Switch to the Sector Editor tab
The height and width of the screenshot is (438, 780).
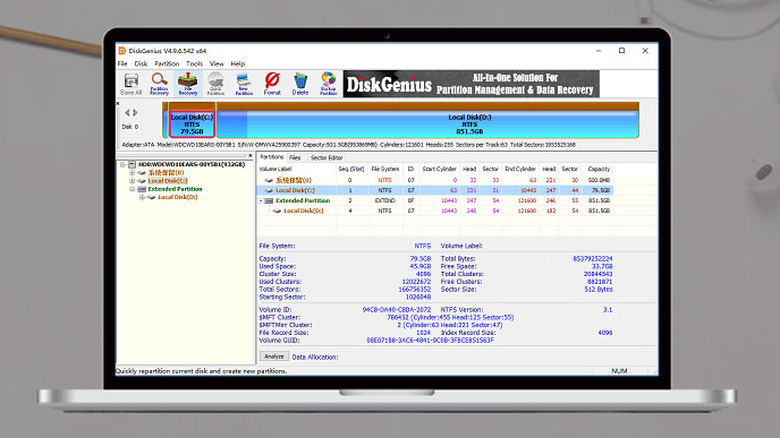(x=326, y=158)
